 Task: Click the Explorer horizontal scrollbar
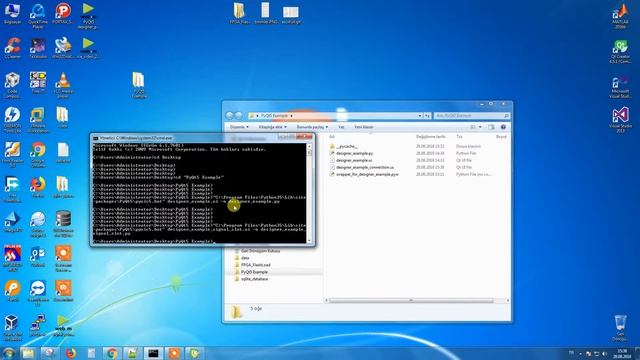411,300
